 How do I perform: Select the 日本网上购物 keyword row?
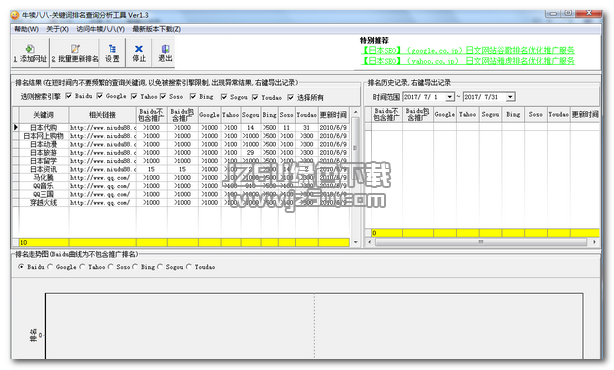181,136
